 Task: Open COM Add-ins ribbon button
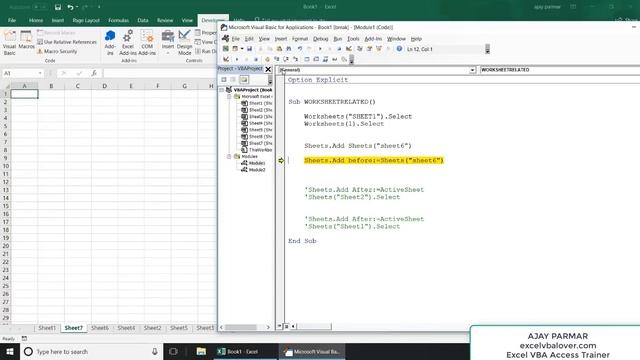pos(147,42)
